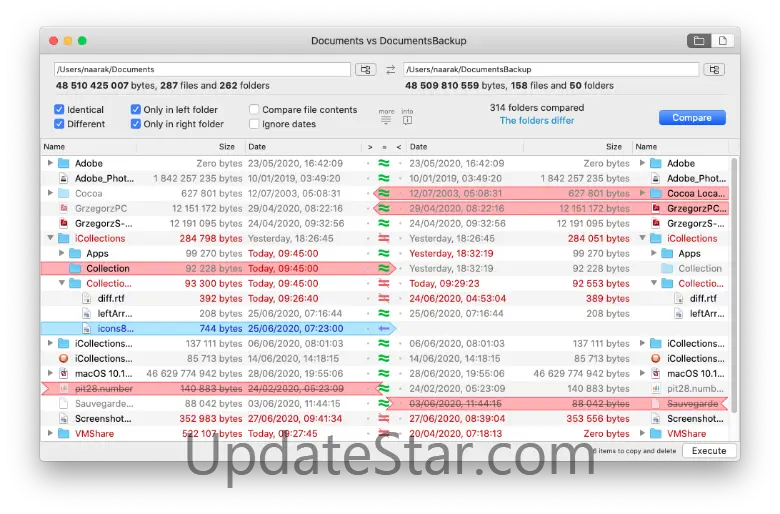Click the '>' column header

[370, 147]
